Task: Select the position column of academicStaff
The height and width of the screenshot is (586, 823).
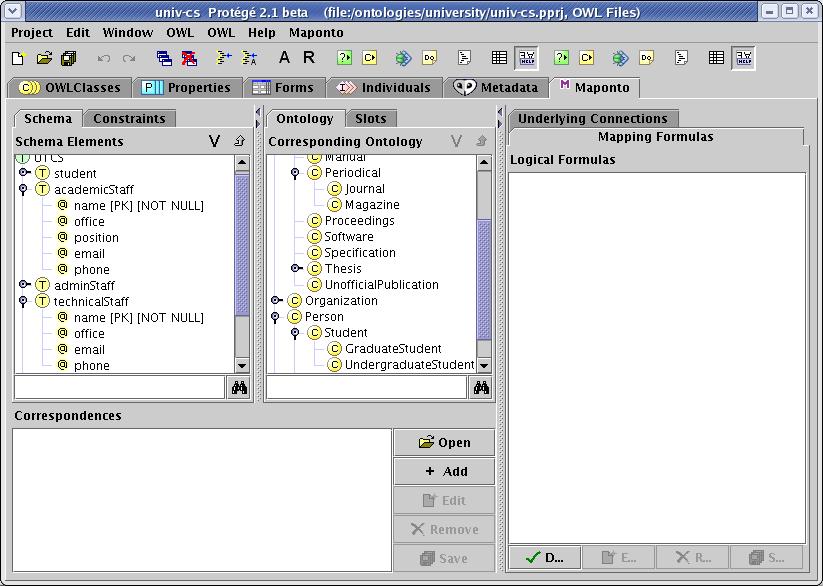Action: 96,237
